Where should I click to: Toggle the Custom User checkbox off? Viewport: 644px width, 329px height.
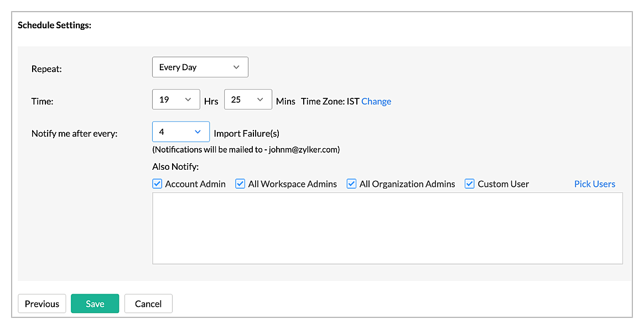tap(469, 183)
